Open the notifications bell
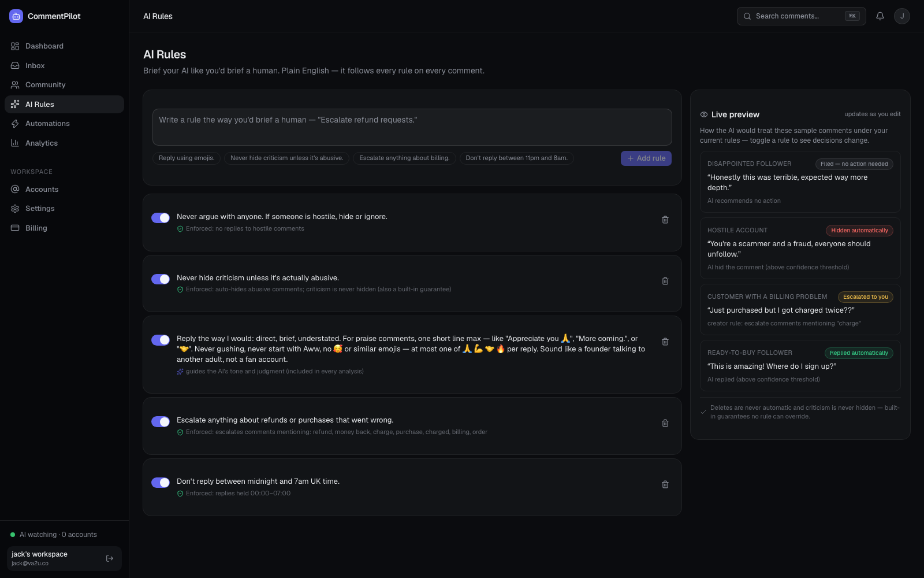Screen dimensions: 924x578 click(x=880, y=16)
